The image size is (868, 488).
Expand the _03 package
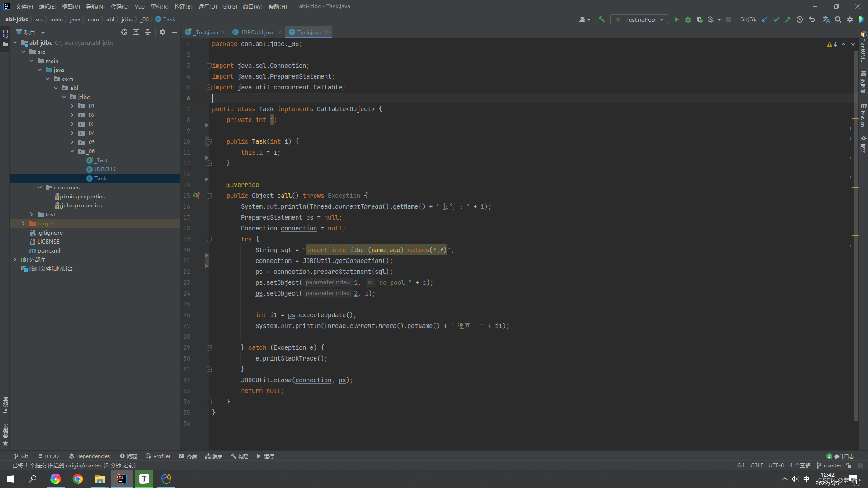pyautogui.click(x=72, y=124)
